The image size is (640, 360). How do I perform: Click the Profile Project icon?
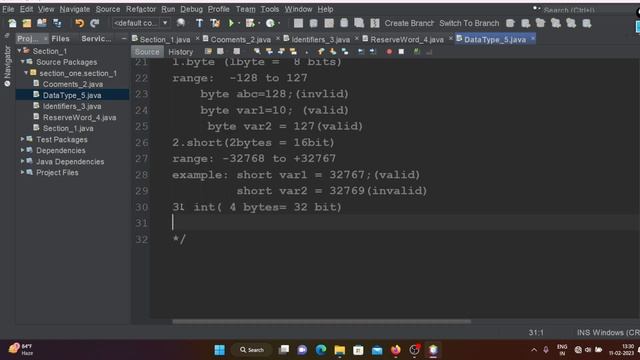270,23
